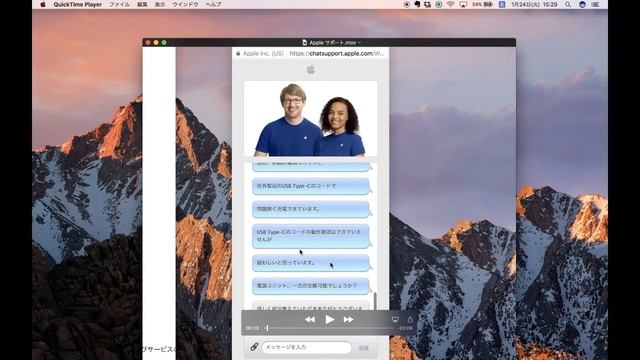Click the movie document icon in title bar

(x=304, y=42)
